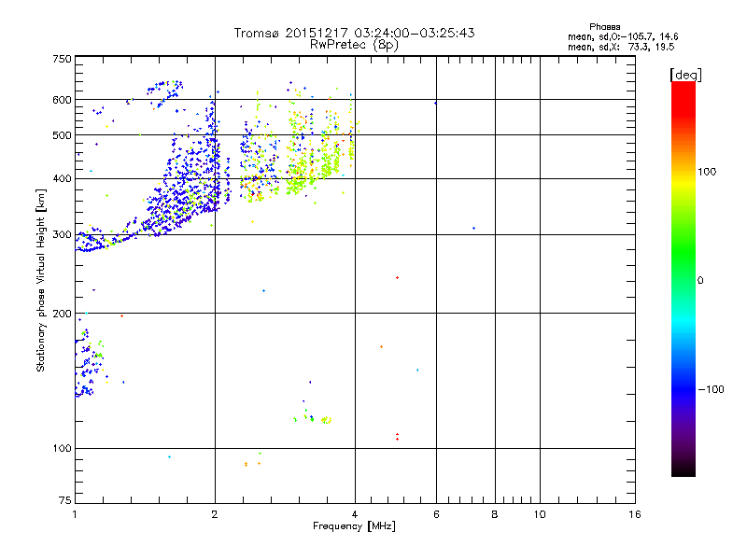The image size is (747, 560).
Task: Click the colorbar tick label '100'
Action: click(707, 172)
